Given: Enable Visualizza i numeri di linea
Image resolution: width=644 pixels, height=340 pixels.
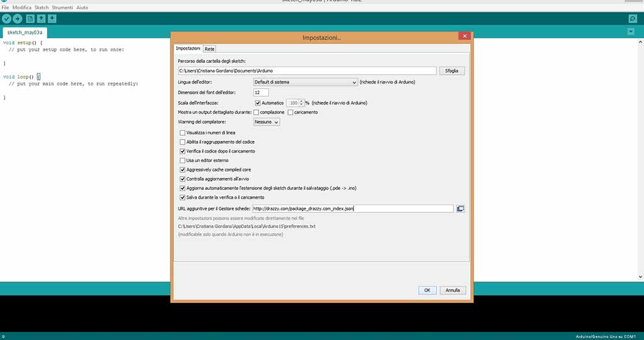Looking at the screenshot, I should tap(182, 133).
